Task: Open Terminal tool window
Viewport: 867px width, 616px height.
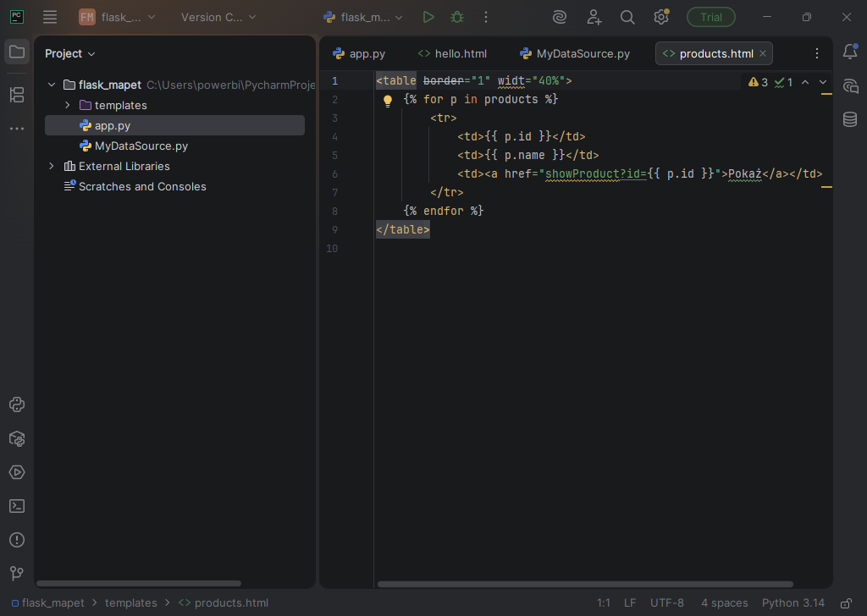Action: click(17, 506)
